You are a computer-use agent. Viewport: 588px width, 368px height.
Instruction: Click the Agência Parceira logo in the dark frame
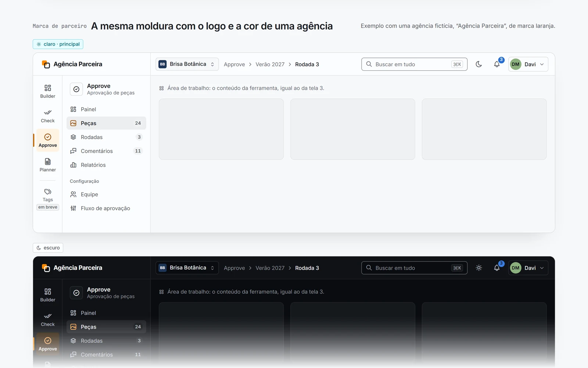point(72,268)
